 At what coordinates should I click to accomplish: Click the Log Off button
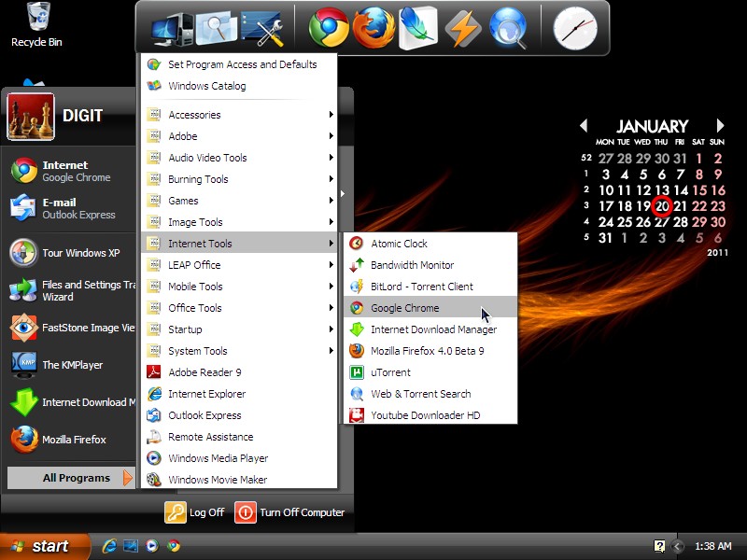point(195,512)
